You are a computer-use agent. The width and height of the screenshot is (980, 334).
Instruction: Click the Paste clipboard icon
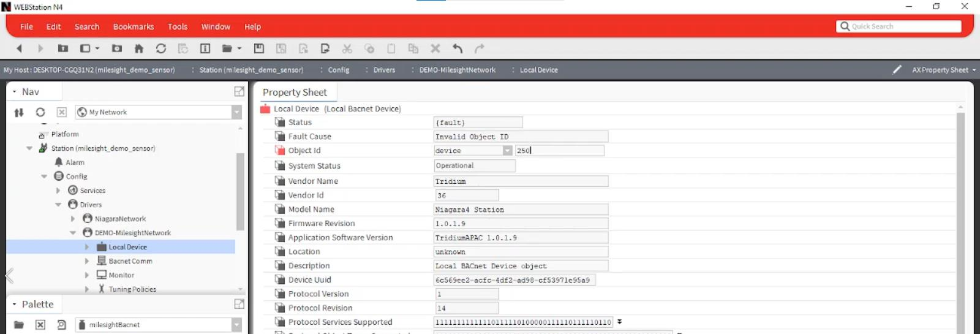[391, 48]
